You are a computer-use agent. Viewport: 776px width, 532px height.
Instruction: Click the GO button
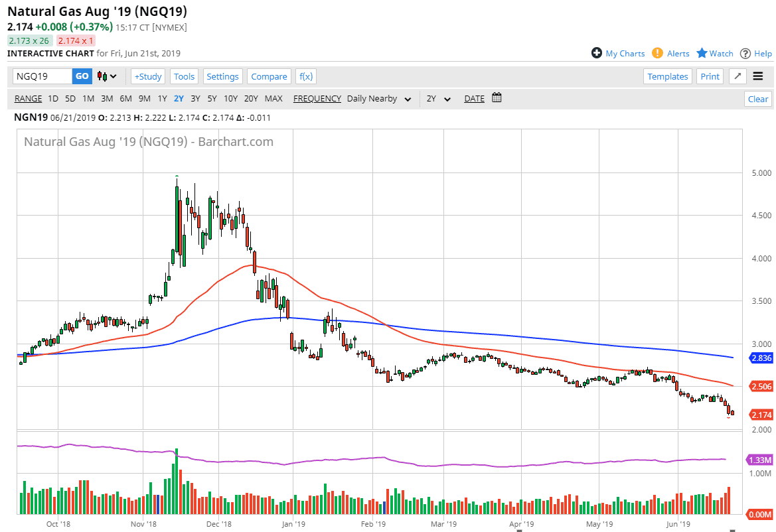click(x=82, y=76)
